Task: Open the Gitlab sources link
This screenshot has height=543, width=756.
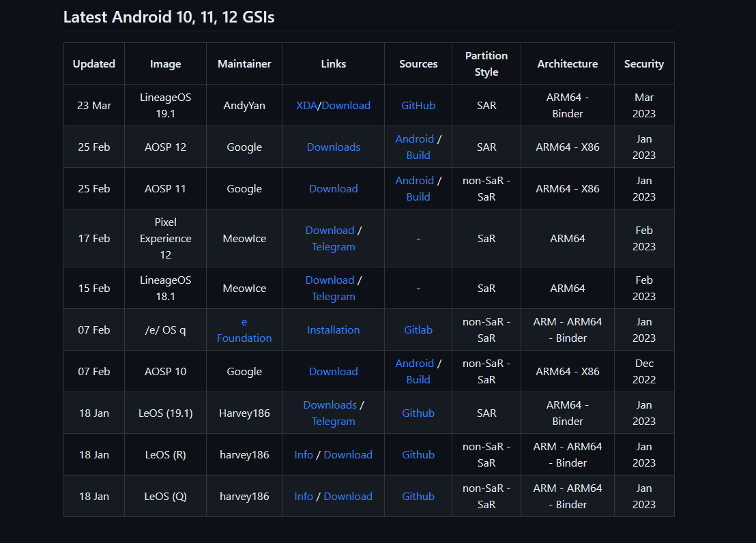Action: 418,330
